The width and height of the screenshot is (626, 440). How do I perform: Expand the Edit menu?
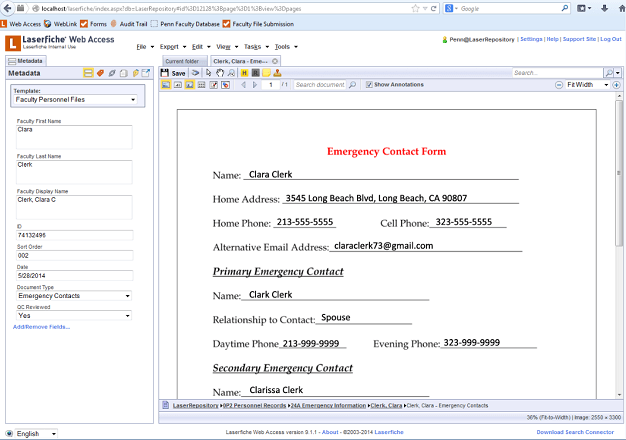(x=201, y=47)
